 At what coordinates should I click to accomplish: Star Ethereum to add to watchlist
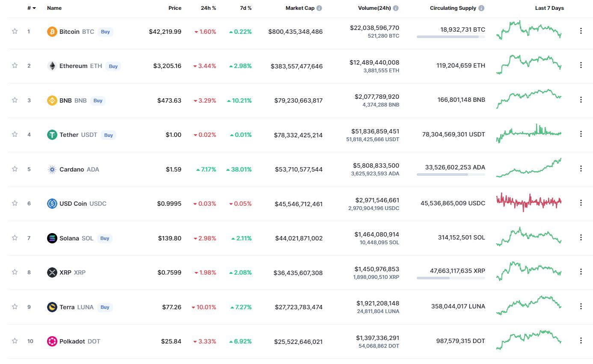click(x=15, y=65)
